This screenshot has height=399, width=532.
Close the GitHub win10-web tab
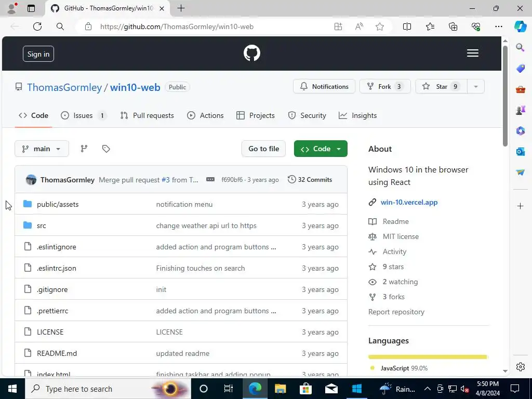coord(162,8)
